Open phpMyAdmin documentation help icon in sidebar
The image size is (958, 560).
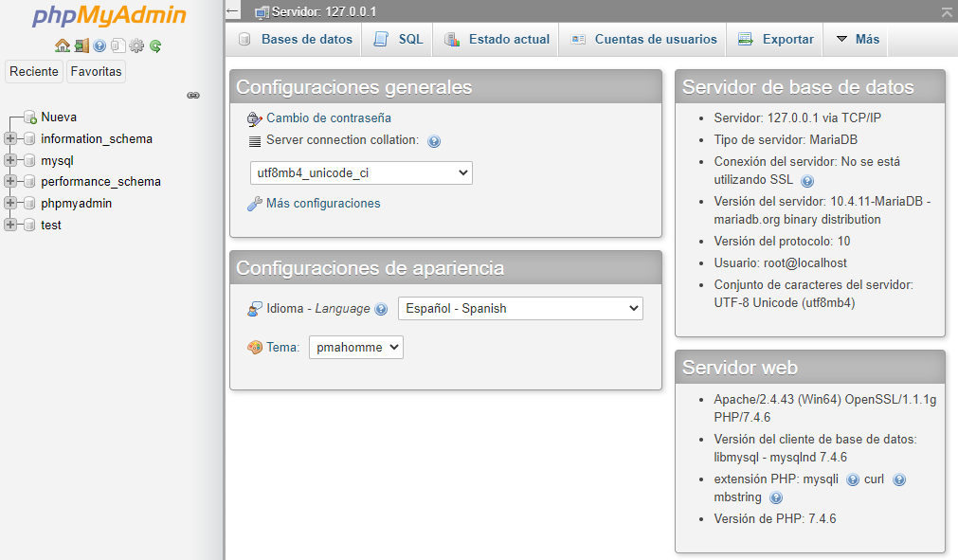tap(99, 45)
